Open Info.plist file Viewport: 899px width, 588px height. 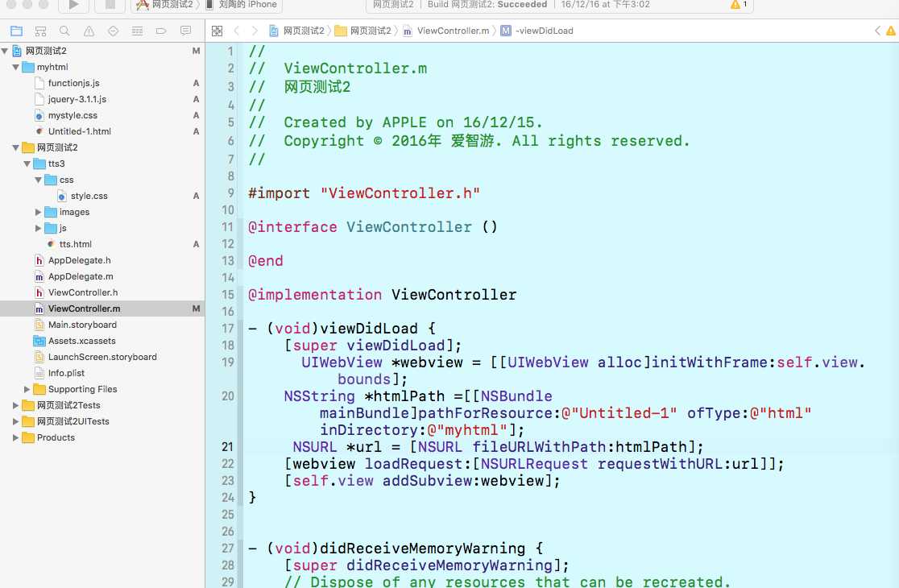66,373
